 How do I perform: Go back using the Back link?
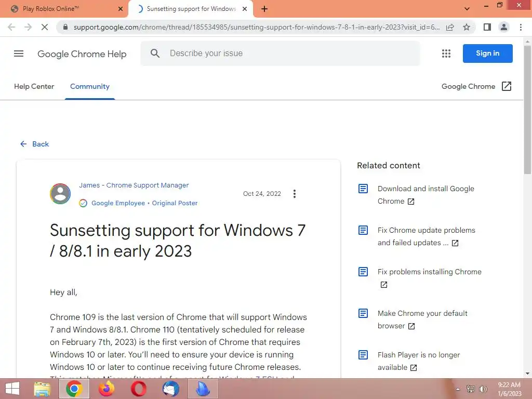[x=35, y=144]
